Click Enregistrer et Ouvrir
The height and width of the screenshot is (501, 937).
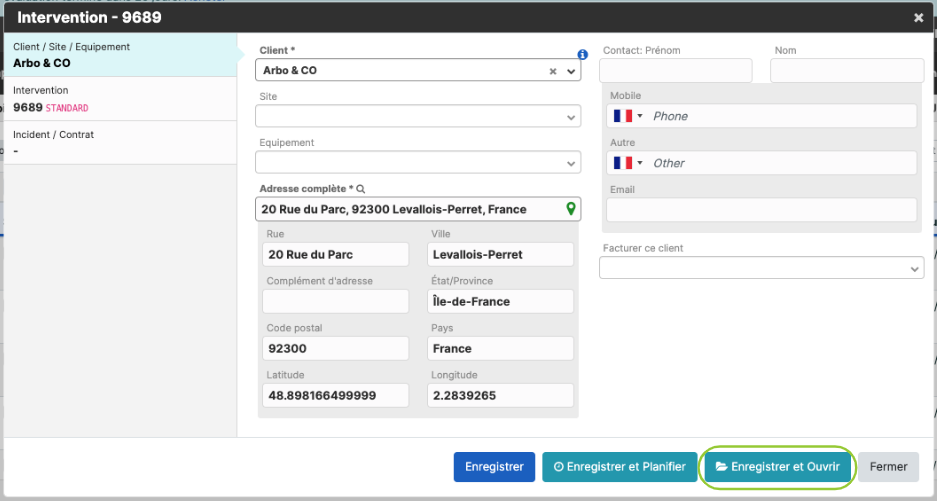coord(777,467)
